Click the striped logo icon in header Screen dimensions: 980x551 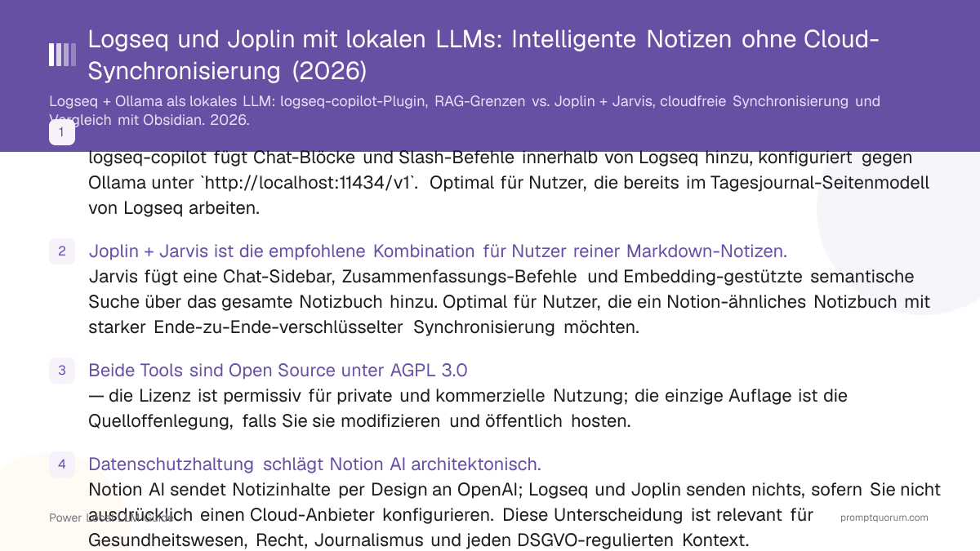pyautogui.click(x=62, y=55)
